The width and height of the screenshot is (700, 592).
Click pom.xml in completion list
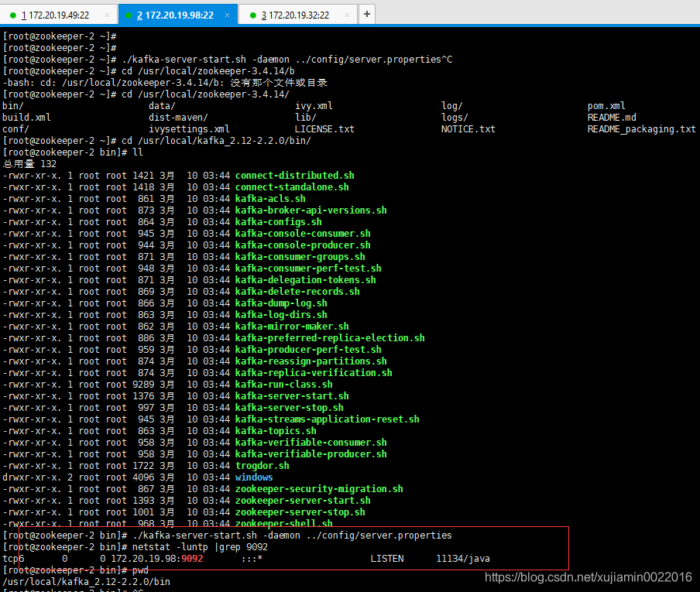(606, 106)
